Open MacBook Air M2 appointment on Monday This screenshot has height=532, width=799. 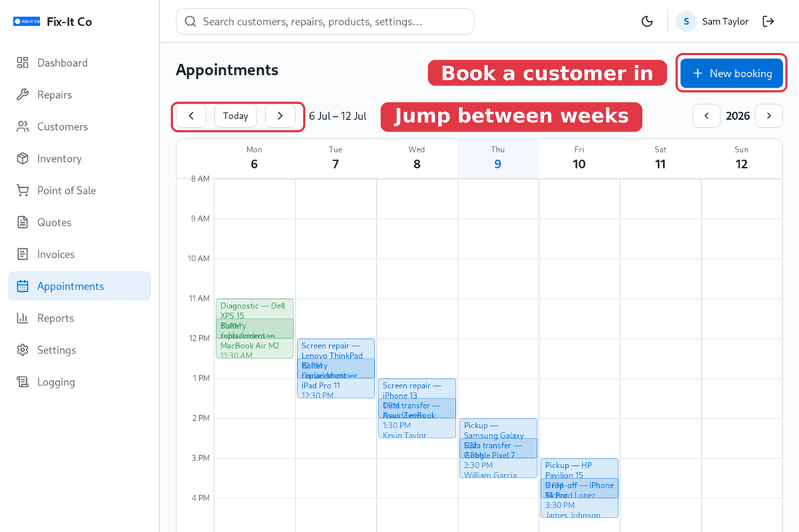[254, 348]
